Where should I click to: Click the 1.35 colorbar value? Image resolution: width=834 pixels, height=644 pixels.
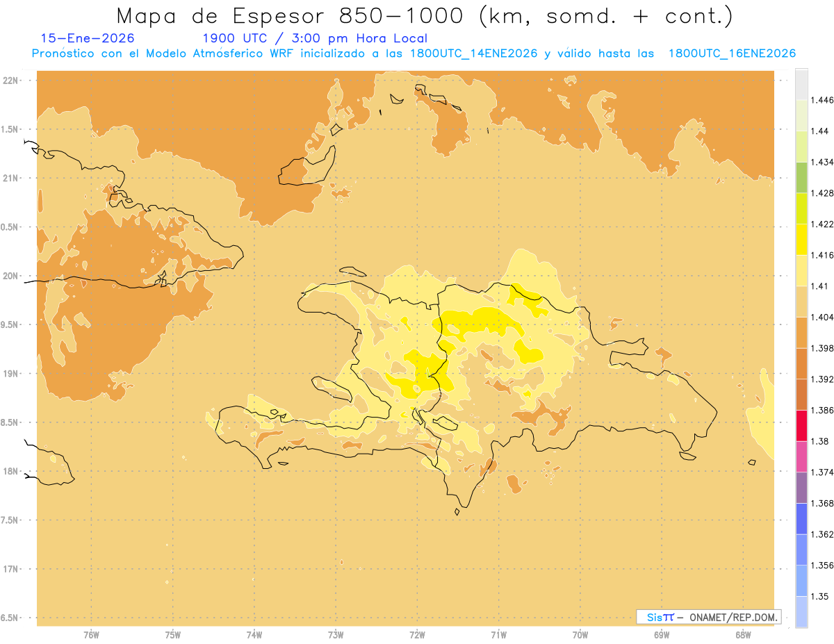coord(819,596)
